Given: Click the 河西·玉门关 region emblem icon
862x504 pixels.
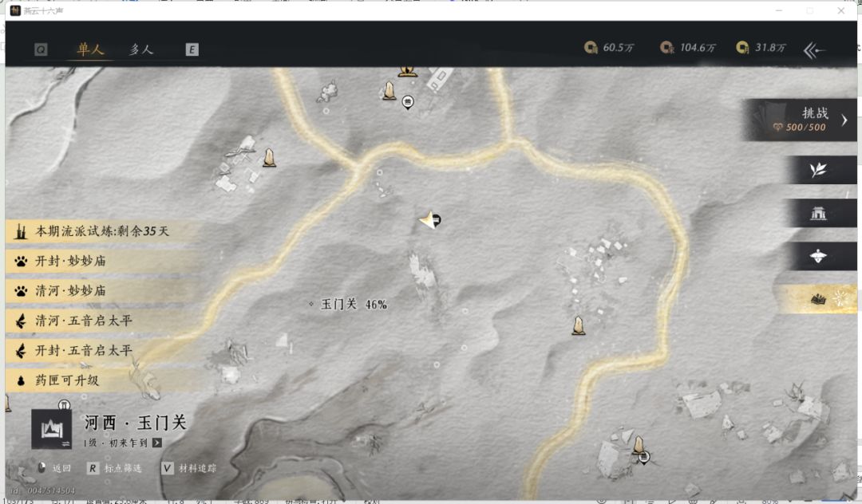Looking at the screenshot, I should tap(52, 429).
